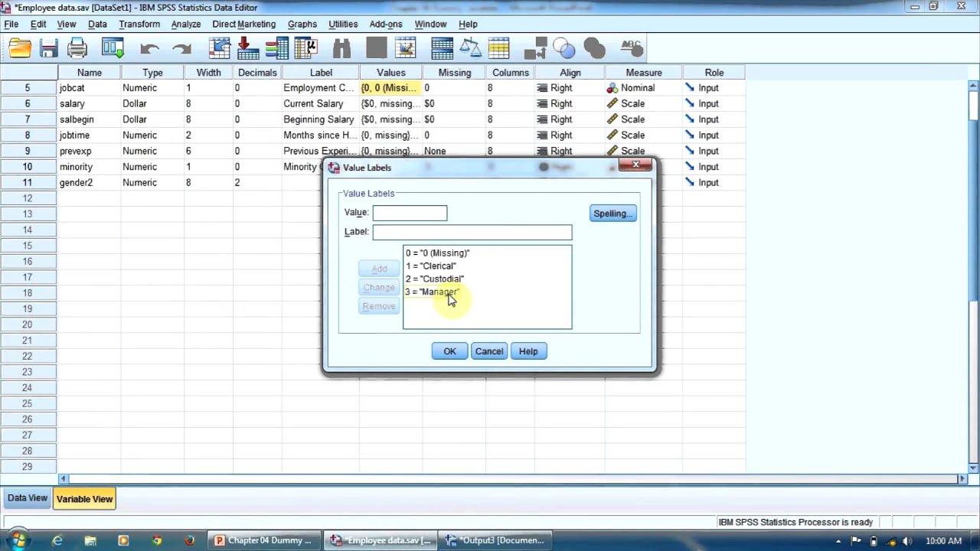Click the horizontal scrollbar right arrow

pyautogui.click(x=962, y=479)
